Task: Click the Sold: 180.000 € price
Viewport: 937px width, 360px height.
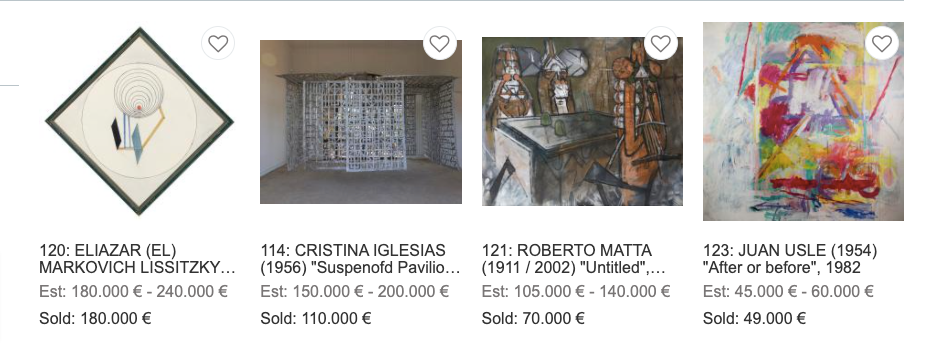Action: [95, 319]
